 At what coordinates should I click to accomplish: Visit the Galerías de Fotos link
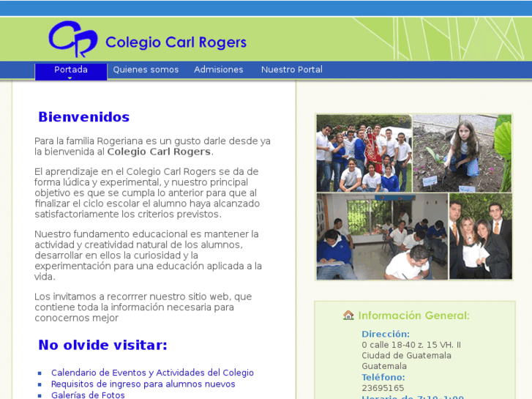88,395
